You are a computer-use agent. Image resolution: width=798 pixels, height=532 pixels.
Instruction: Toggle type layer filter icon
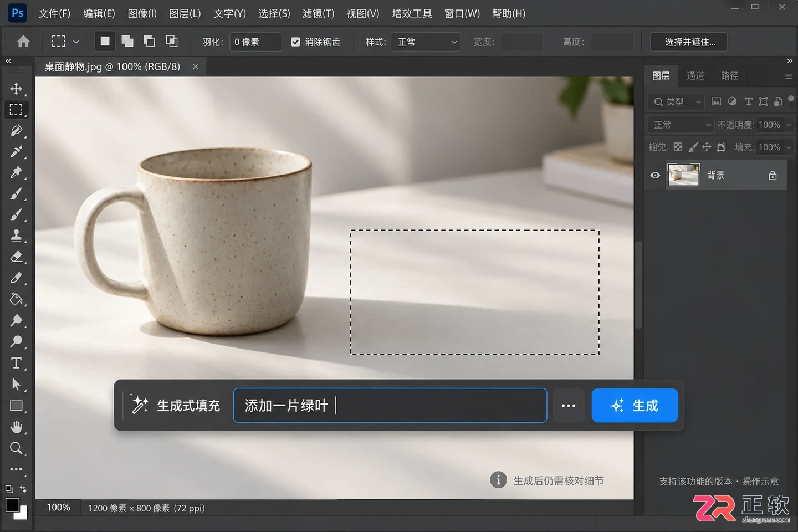748,101
